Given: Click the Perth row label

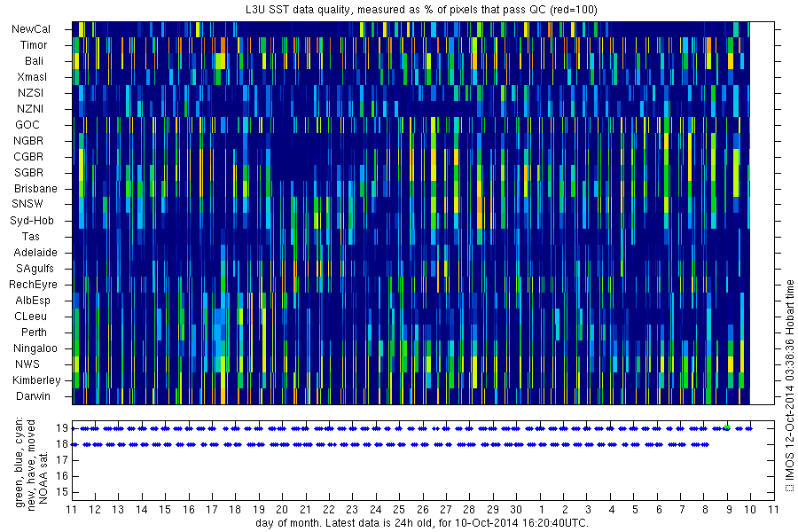Looking at the screenshot, I should pyautogui.click(x=34, y=332).
